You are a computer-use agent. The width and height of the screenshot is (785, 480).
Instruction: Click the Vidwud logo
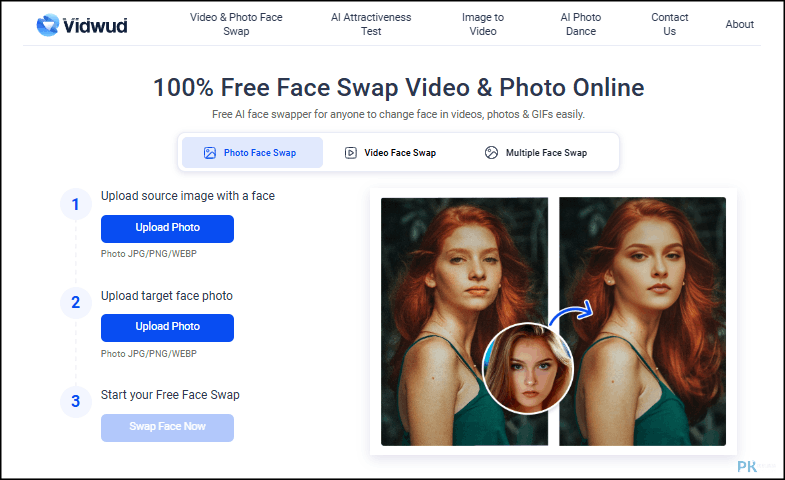82,25
